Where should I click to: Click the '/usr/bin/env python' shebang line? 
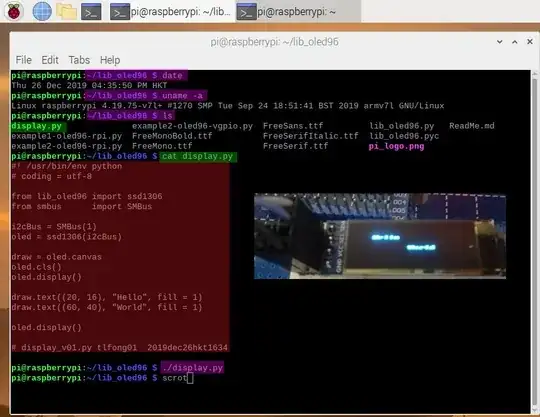click(66, 166)
